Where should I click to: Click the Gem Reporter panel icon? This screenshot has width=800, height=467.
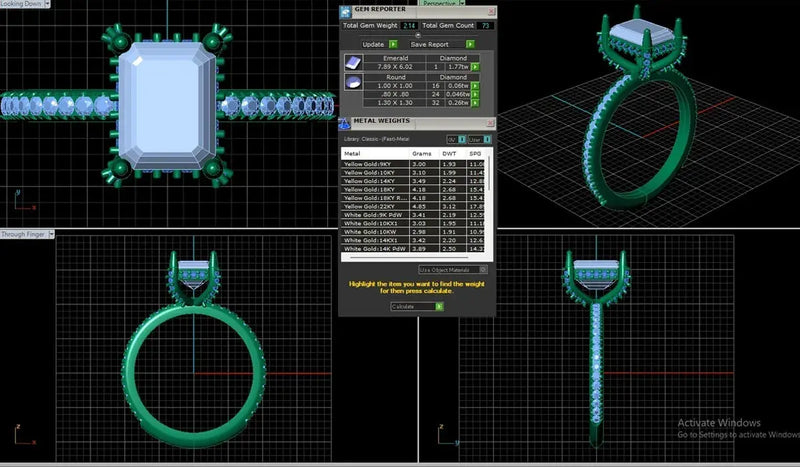coord(346,12)
